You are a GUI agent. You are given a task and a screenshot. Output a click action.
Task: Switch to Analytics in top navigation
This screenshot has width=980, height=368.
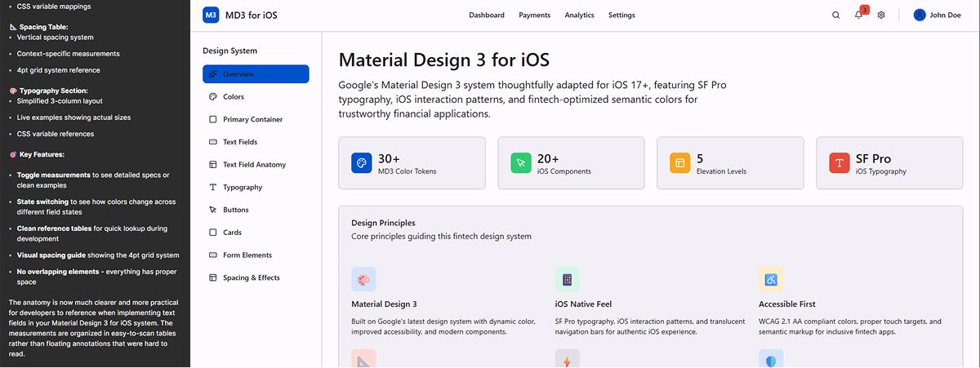click(579, 16)
